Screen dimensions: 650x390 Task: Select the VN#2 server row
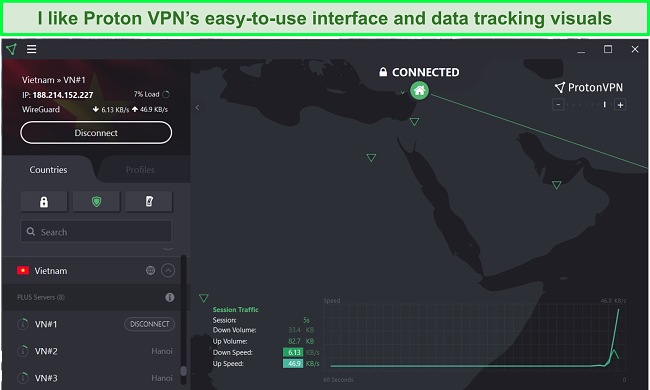(x=92, y=351)
